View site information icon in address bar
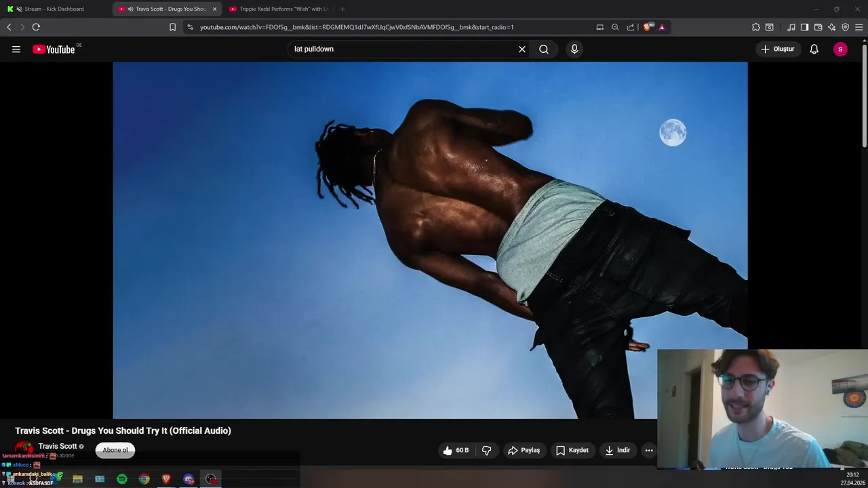This screenshot has height=488, width=868. [x=190, y=27]
